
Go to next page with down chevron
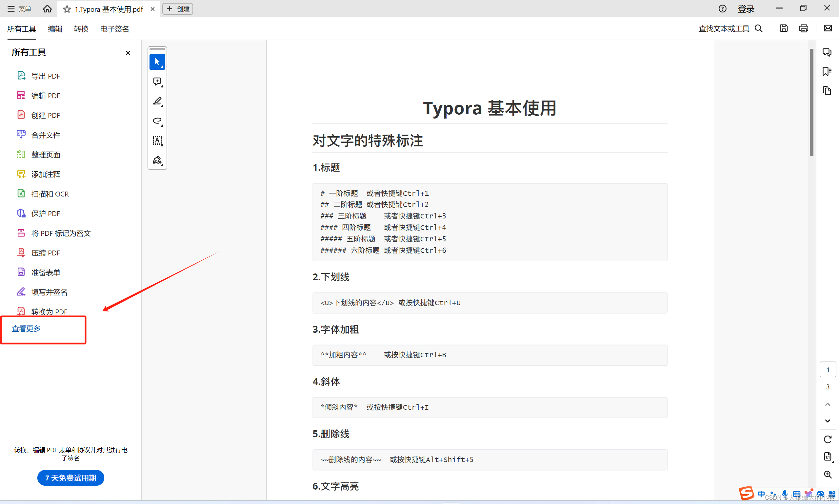[x=828, y=421]
